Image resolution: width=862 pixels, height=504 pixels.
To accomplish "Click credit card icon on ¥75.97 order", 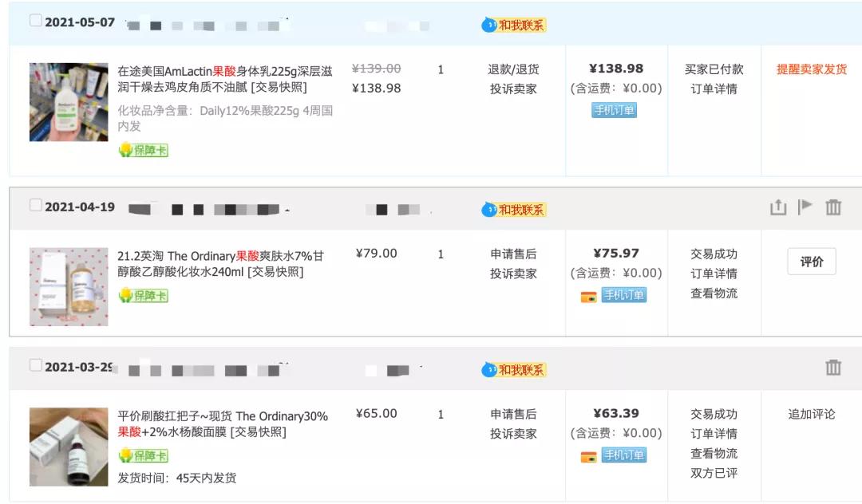I will [588, 297].
